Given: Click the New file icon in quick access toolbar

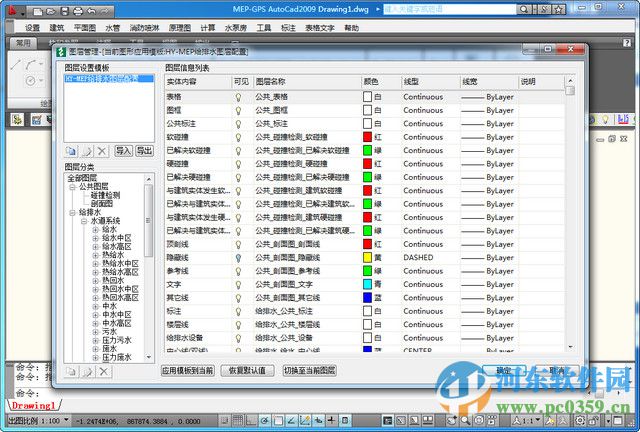Looking at the screenshot, I should click(38, 11).
